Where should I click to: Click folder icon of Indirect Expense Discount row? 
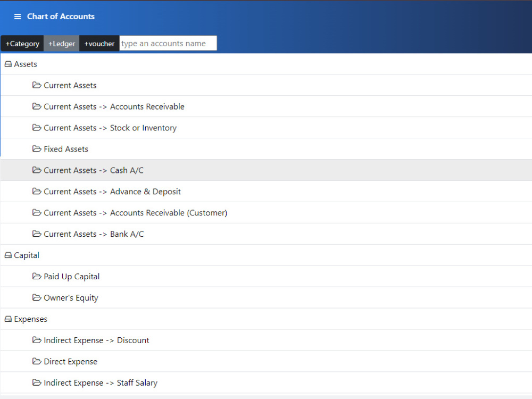37,340
